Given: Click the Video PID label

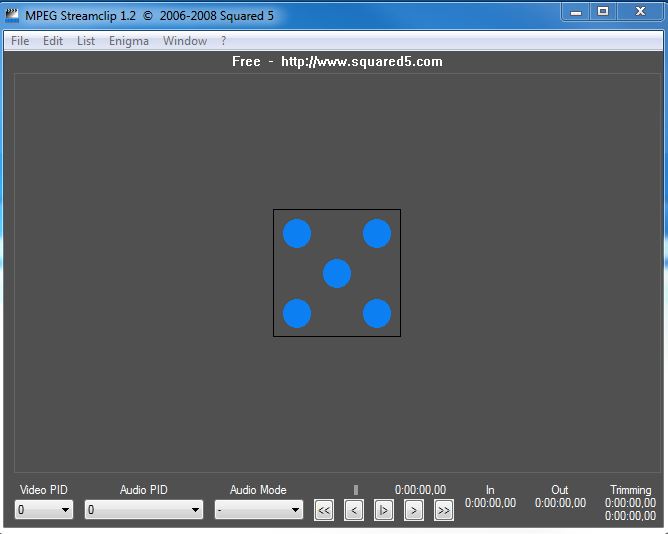Looking at the screenshot, I should pos(43,490).
